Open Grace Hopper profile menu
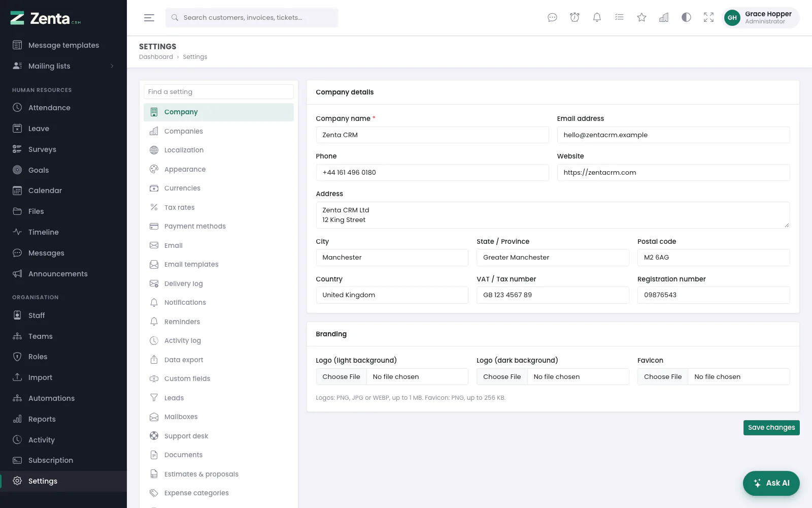Screen dimensions: 812x508 coord(761,18)
